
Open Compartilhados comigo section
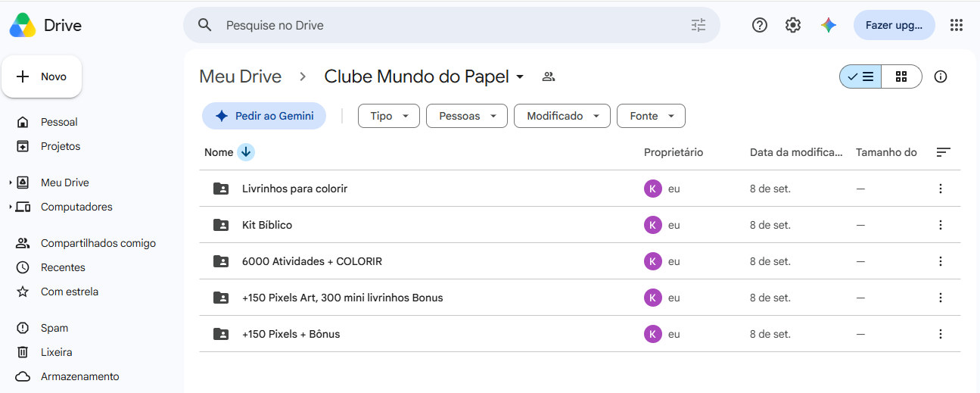(x=98, y=243)
